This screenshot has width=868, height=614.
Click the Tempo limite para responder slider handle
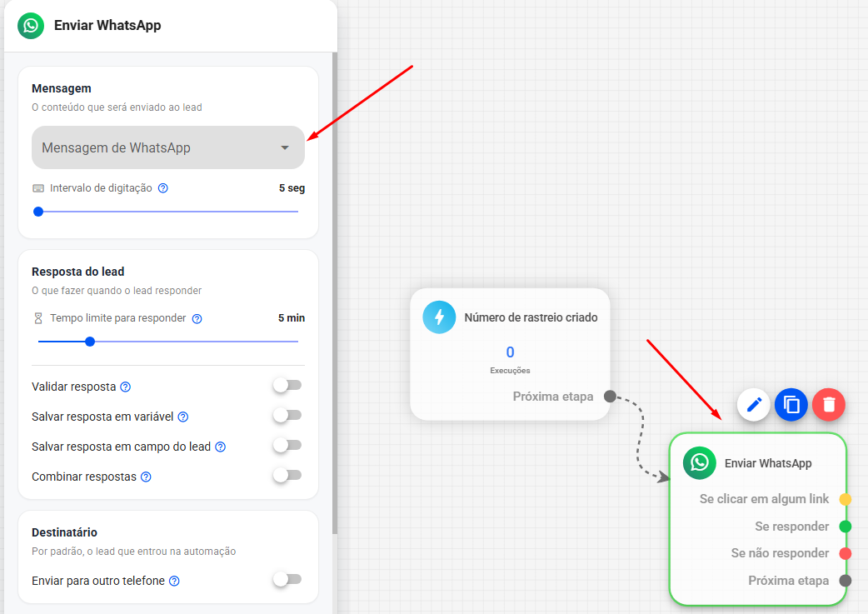[x=90, y=342]
